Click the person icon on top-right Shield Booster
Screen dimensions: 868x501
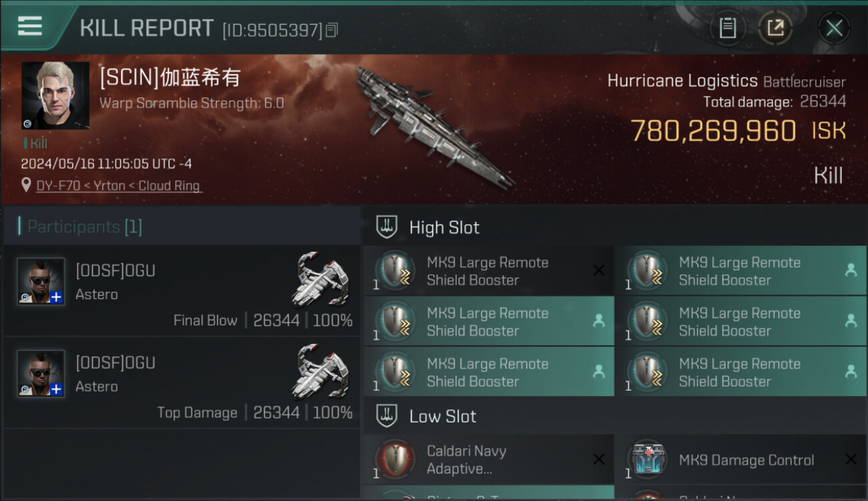pyautogui.click(x=851, y=271)
